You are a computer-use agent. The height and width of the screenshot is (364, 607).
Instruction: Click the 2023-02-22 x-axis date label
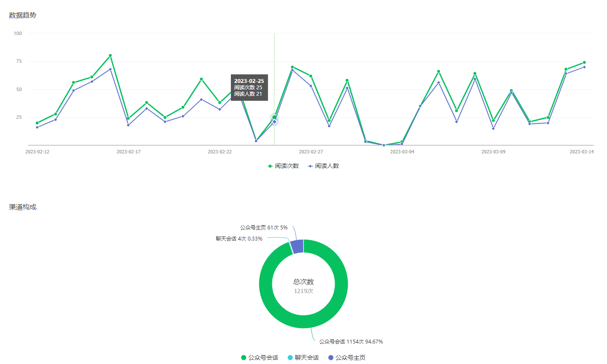tap(220, 152)
